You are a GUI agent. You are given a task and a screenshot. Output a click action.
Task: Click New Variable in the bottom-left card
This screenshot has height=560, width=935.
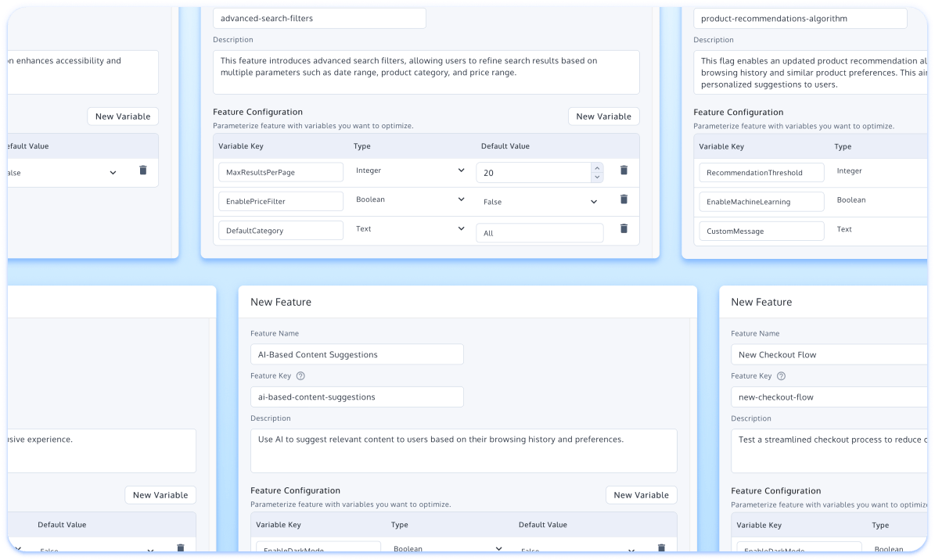click(160, 495)
